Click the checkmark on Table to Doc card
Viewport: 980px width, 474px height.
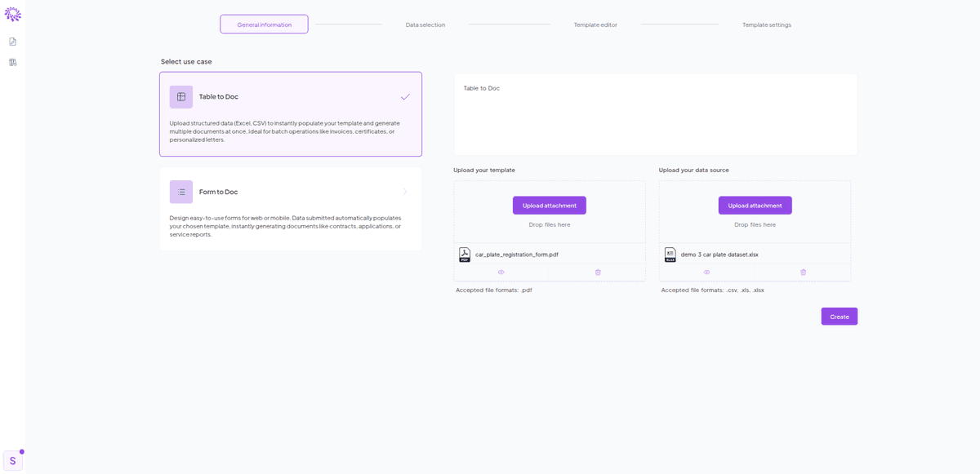point(405,96)
